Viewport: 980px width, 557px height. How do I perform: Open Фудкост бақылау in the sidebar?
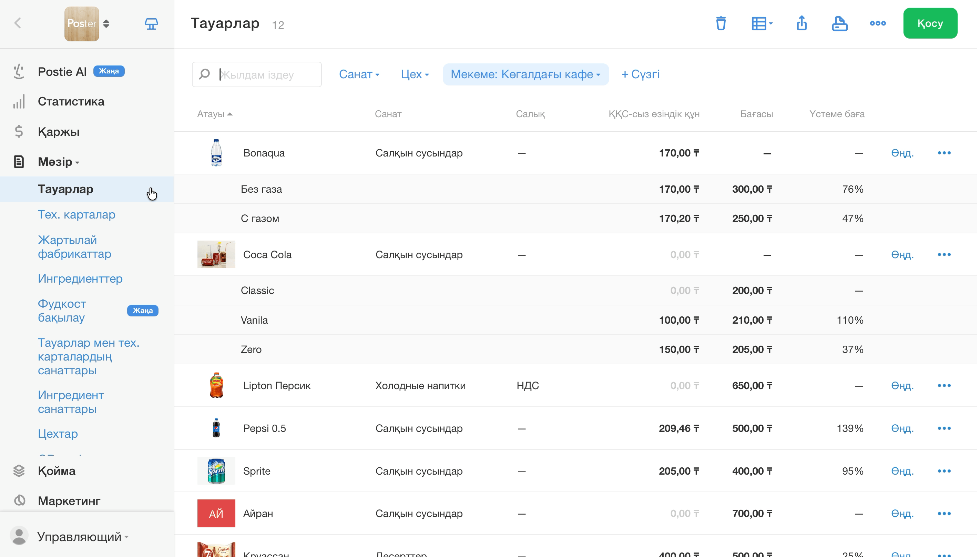tap(62, 311)
